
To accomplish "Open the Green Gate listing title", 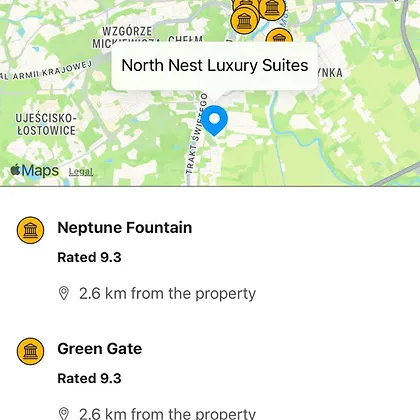I will pyautogui.click(x=100, y=349).
